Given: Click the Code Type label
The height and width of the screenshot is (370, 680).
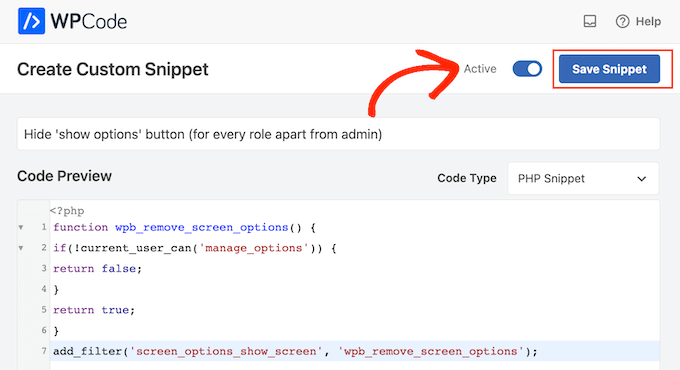Looking at the screenshot, I should (x=467, y=178).
